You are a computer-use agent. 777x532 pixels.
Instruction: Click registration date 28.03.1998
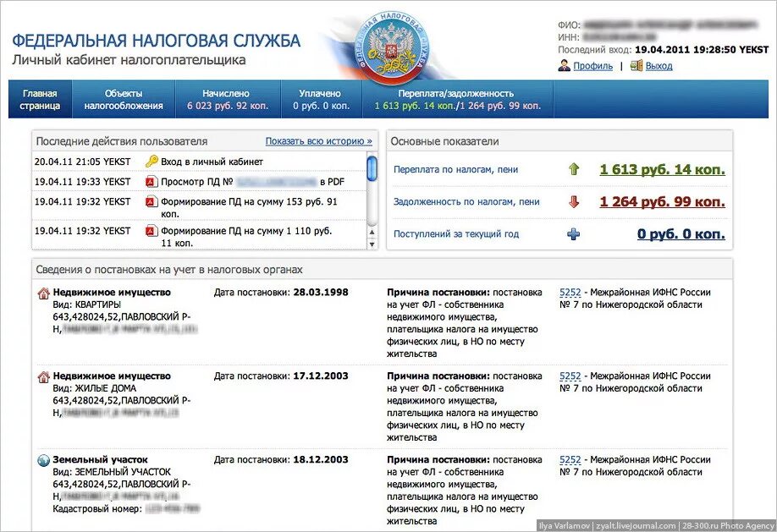[x=321, y=293]
